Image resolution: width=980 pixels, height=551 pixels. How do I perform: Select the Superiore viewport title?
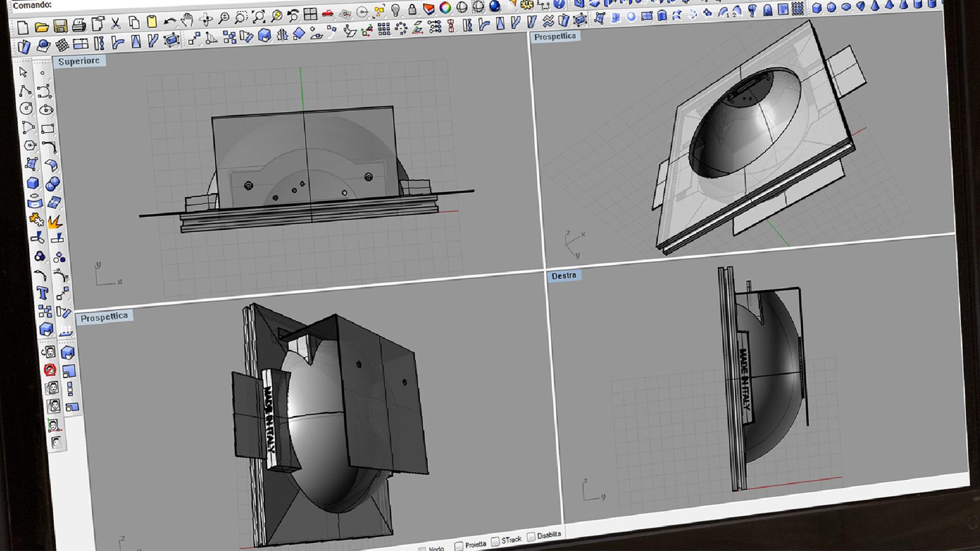point(79,61)
